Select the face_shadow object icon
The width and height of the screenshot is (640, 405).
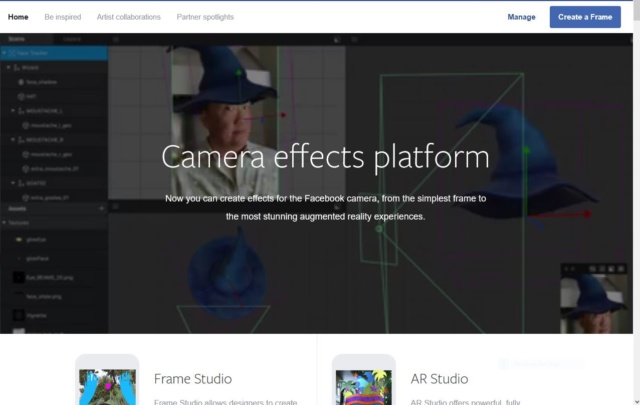pos(21,82)
